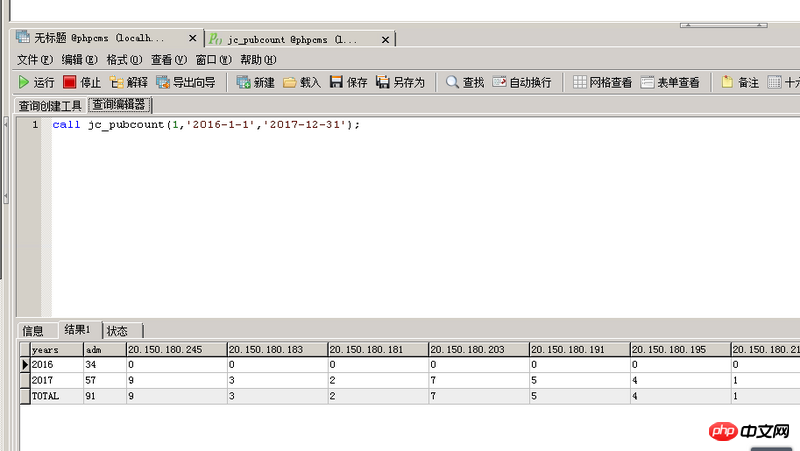The height and width of the screenshot is (451, 800).
Task: Open the 查看 (V) menu
Action: (169, 60)
